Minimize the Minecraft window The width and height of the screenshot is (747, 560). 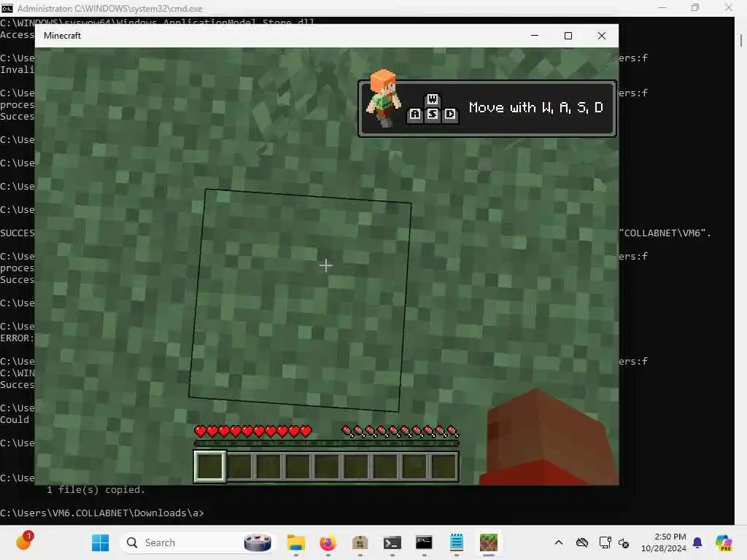coord(535,36)
